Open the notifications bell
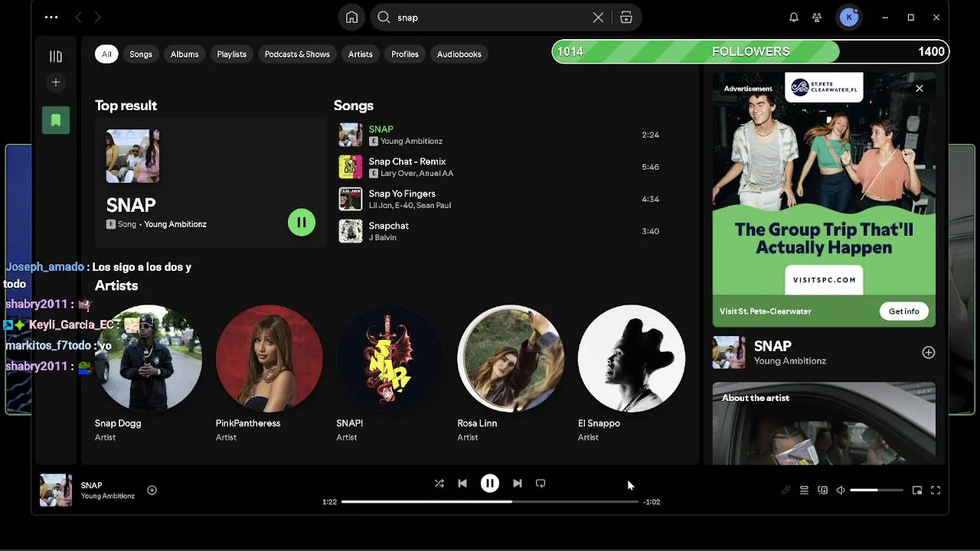Image resolution: width=980 pixels, height=551 pixels. pyautogui.click(x=794, y=17)
